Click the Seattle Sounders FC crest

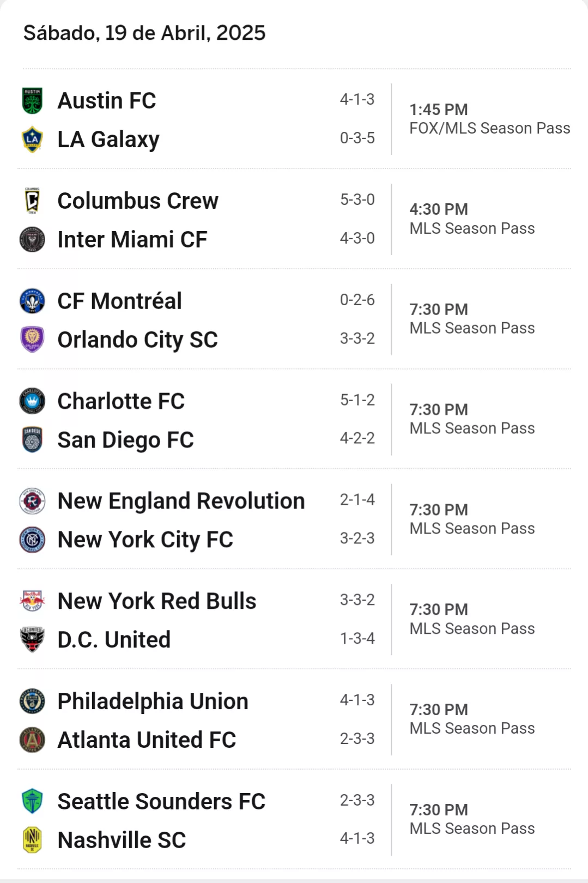pyautogui.click(x=32, y=801)
